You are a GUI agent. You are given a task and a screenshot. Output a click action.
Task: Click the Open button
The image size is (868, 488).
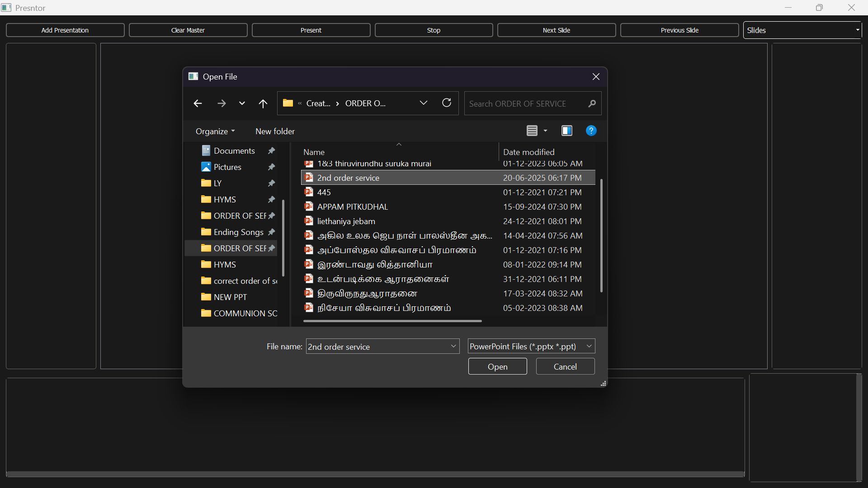(497, 366)
